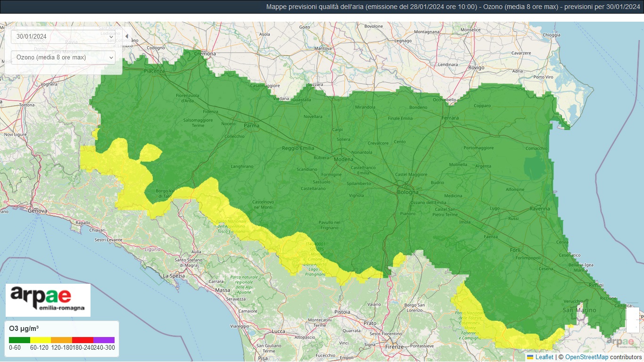
Task: Click the Arpae watermark near the attribution
Action: click(x=620, y=341)
